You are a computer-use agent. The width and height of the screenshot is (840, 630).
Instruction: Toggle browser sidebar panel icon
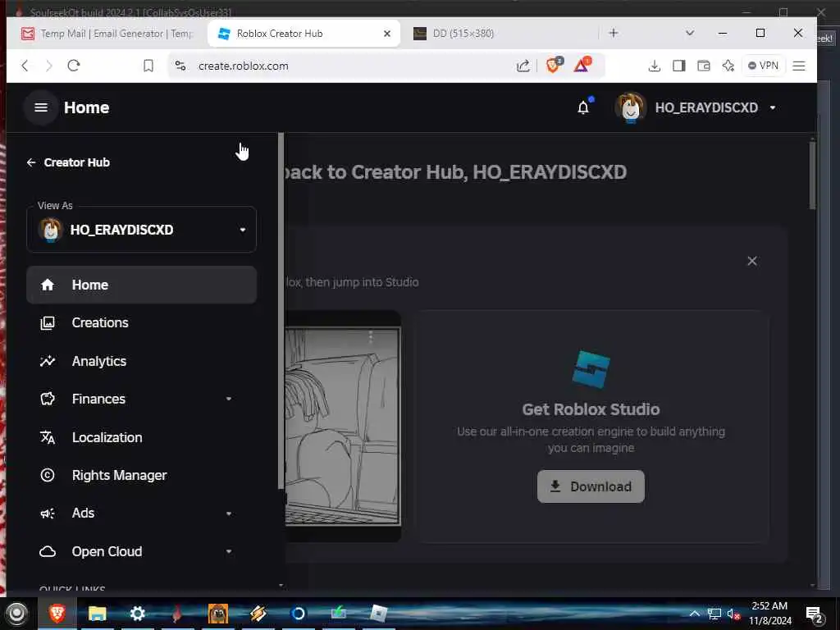point(678,66)
